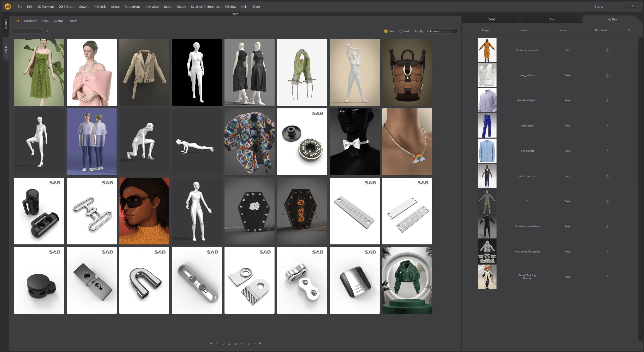Image resolution: width=644 pixels, height=352 pixels.
Task: Open the Retopology menu
Action: click(x=132, y=7)
